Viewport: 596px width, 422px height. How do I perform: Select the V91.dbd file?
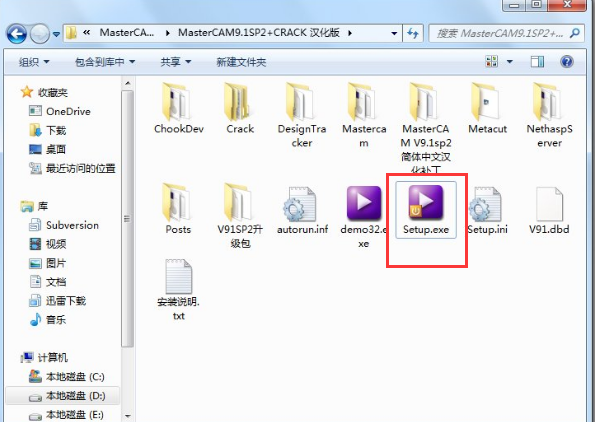pos(549,210)
